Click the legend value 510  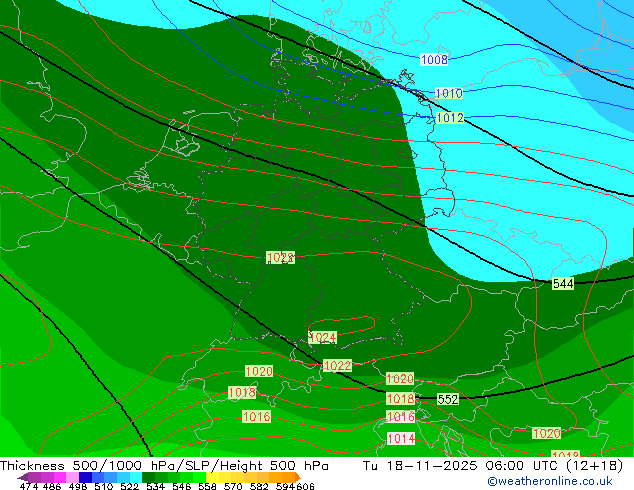(104, 486)
